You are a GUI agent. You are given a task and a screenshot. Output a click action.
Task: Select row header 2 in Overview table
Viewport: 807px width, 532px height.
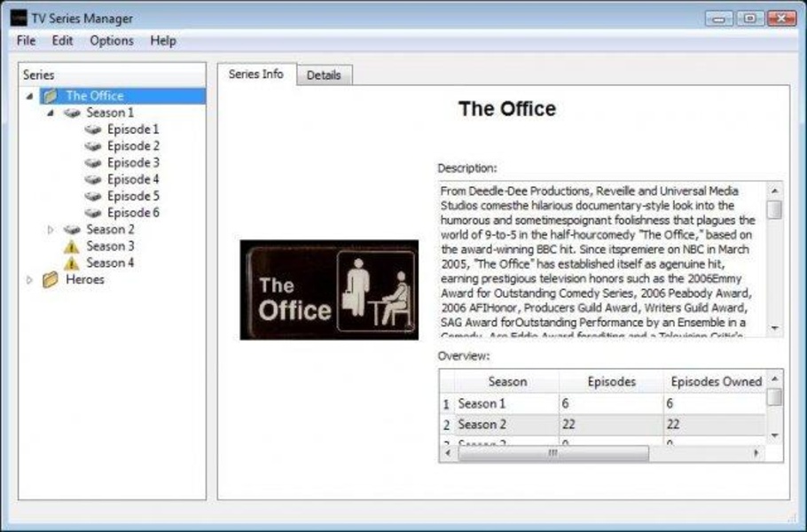pyautogui.click(x=447, y=425)
